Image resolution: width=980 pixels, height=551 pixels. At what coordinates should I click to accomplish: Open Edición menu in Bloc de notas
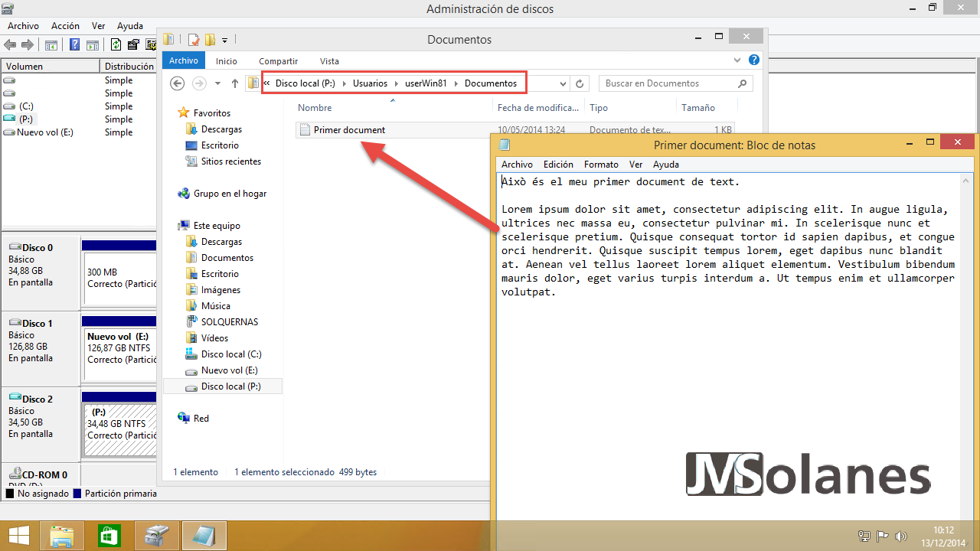coord(558,165)
